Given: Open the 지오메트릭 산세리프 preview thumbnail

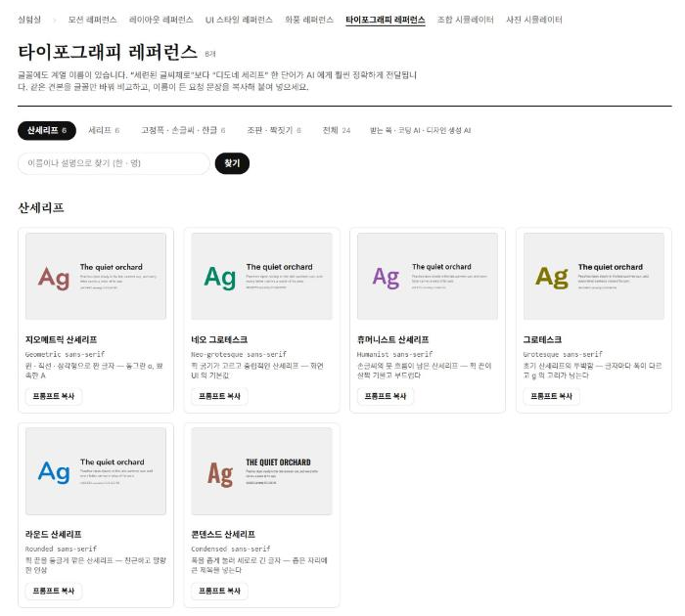Looking at the screenshot, I should pyautogui.click(x=96, y=276).
